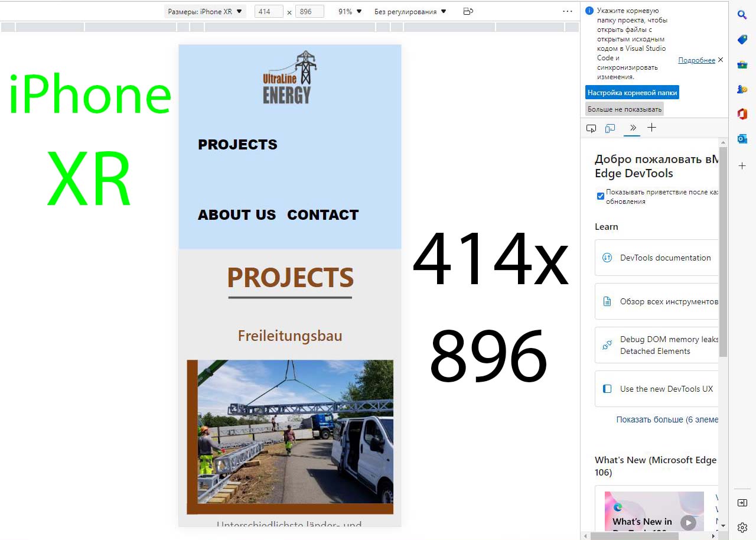This screenshot has height=540, width=756.
Task: Uncheck the show welcome after update checkbox
Action: point(601,196)
